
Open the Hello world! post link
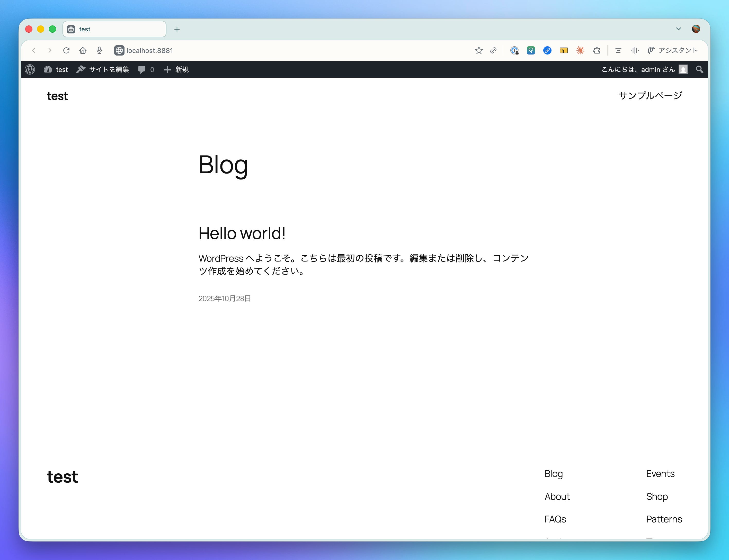(x=242, y=233)
